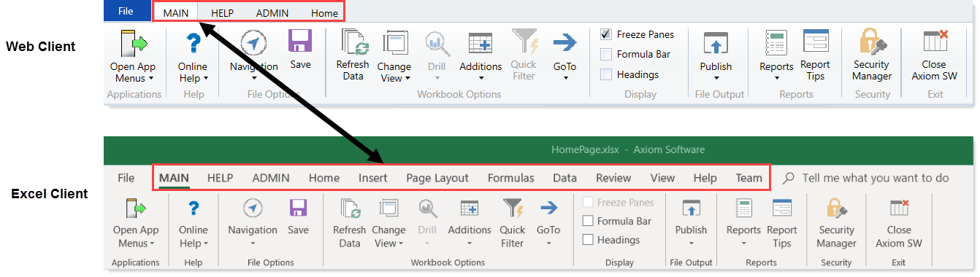Click blue File button in Web Client
This screenshot has height=277, width=980.
(126, 11)
